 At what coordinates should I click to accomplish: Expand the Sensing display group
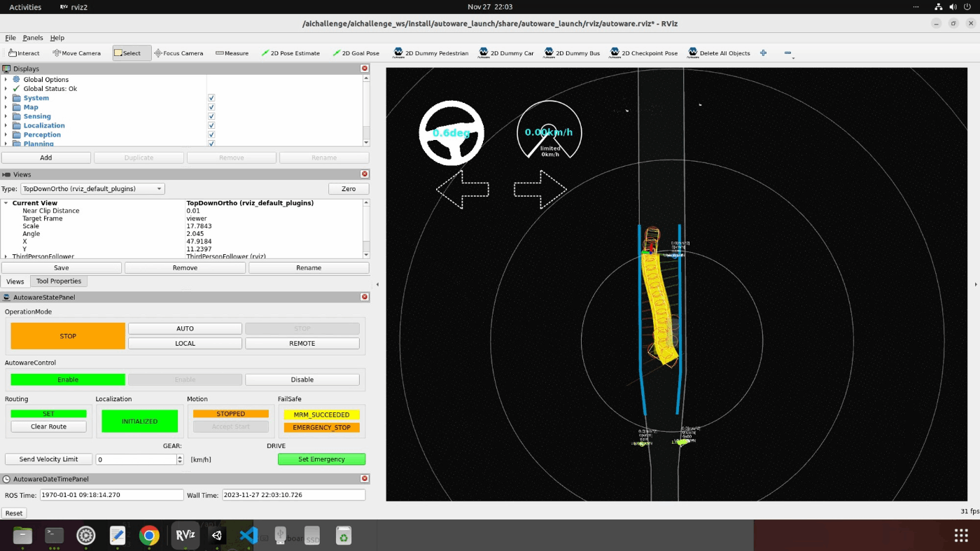tap(6, 116)
